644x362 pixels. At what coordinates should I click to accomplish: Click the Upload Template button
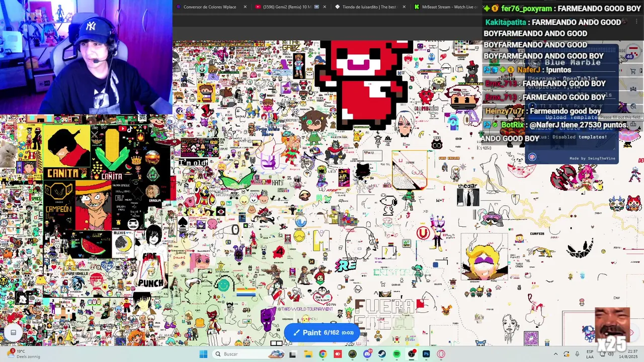[572, 117]
